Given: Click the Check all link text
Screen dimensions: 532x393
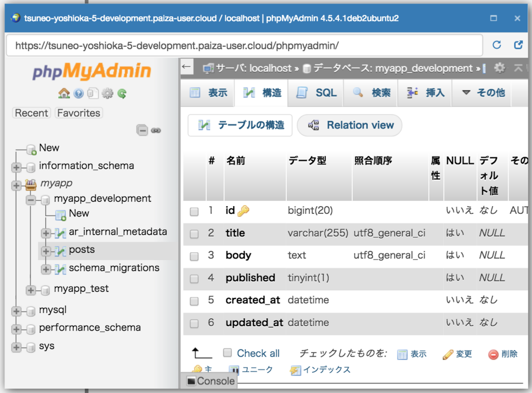Looking at the screenshot, I should (258, 354).
